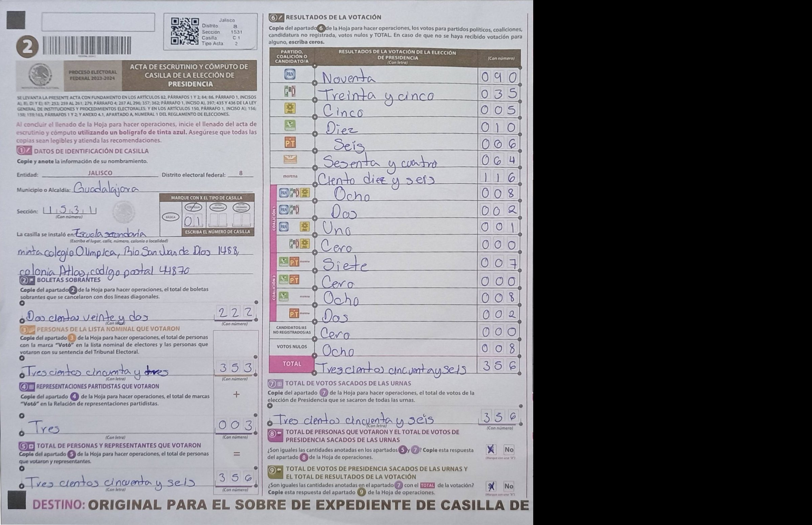812x525 pixels.
Task: Click the crossed Sí box in section 9
Action: 491,486
